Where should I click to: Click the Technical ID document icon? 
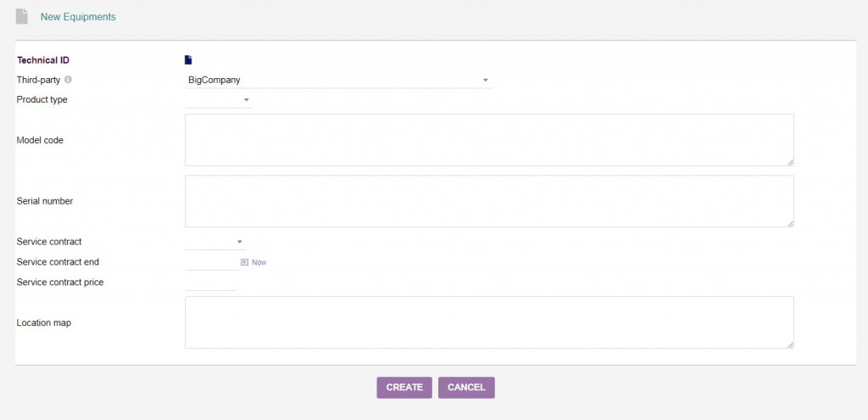click(x=189, y=59)
